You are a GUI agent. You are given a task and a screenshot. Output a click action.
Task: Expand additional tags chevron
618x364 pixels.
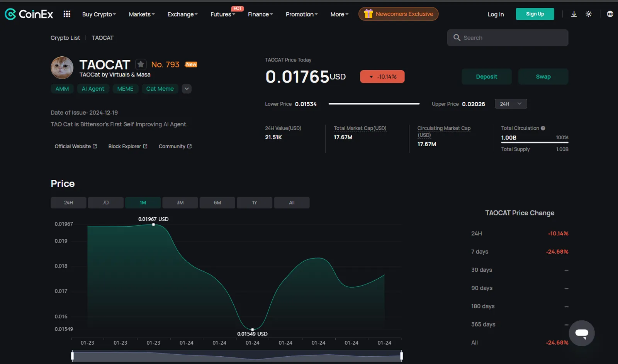[187, 89]
